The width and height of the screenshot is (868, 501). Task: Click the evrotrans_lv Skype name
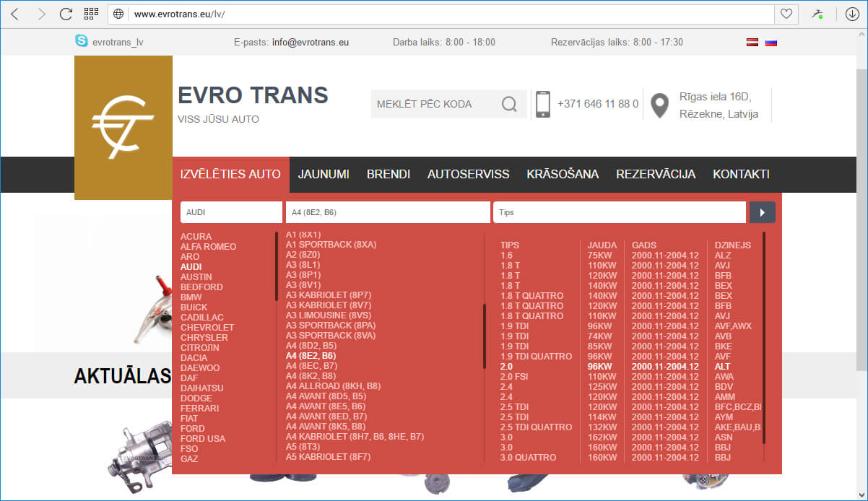pos(118,42)
